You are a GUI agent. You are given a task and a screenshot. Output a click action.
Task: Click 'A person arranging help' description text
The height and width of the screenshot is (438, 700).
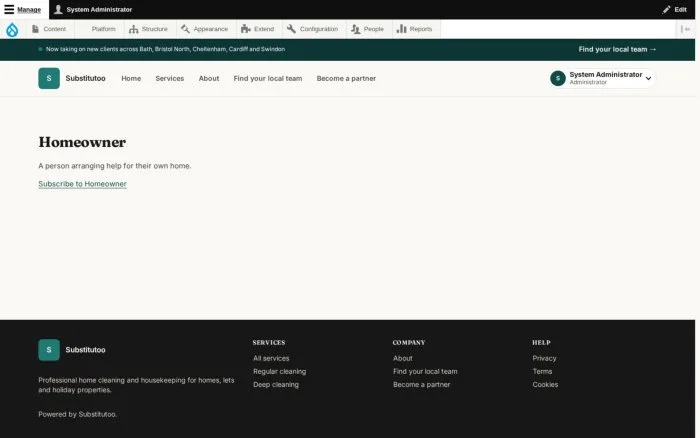tap(115, 166)
